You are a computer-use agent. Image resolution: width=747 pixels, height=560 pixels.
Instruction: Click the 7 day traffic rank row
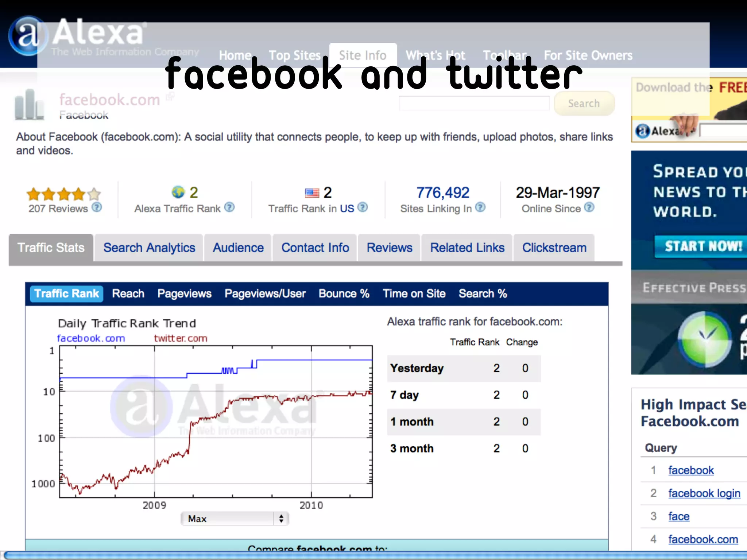coord(464,395)
